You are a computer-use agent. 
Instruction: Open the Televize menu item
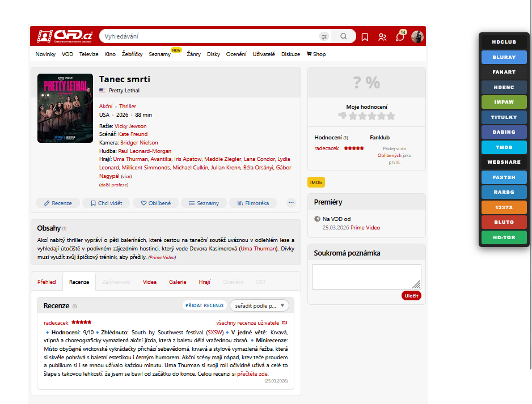point(89,54)
